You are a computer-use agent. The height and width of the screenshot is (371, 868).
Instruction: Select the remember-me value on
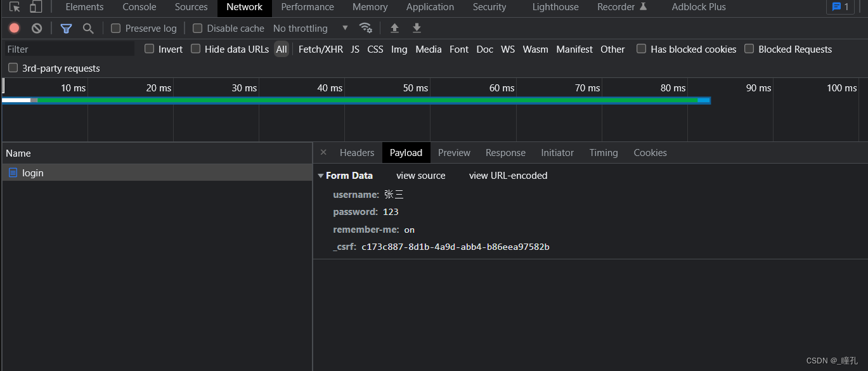(410, 230)
